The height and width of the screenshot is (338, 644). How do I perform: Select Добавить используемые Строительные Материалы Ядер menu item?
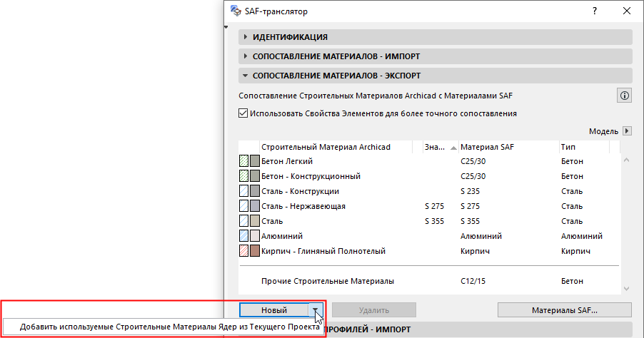click(x=170, y=327)
